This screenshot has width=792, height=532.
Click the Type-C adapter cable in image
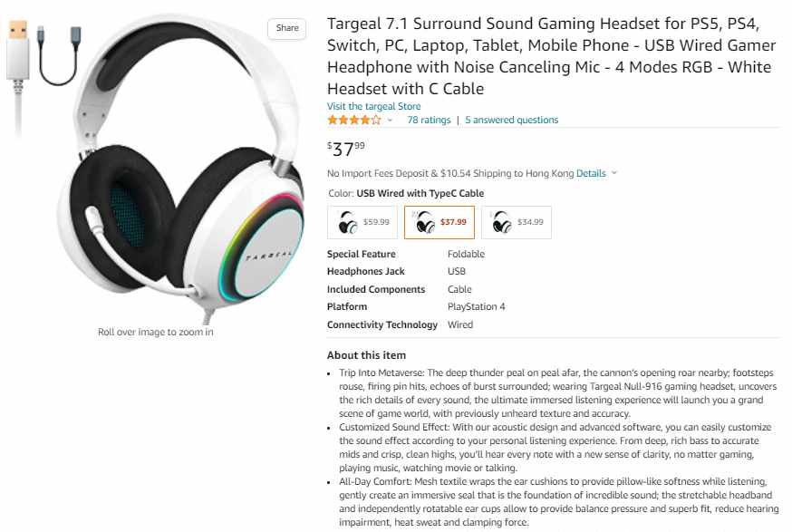click(x=59, y=55)
